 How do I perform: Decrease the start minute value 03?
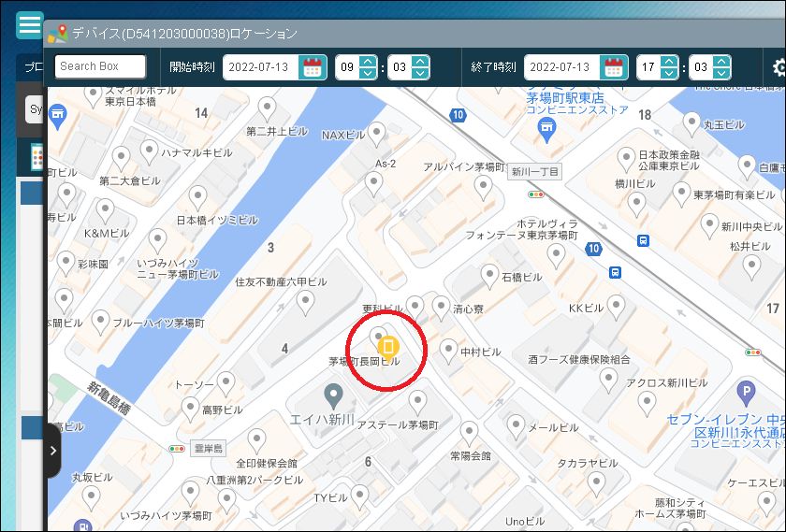tap(420, 73)
